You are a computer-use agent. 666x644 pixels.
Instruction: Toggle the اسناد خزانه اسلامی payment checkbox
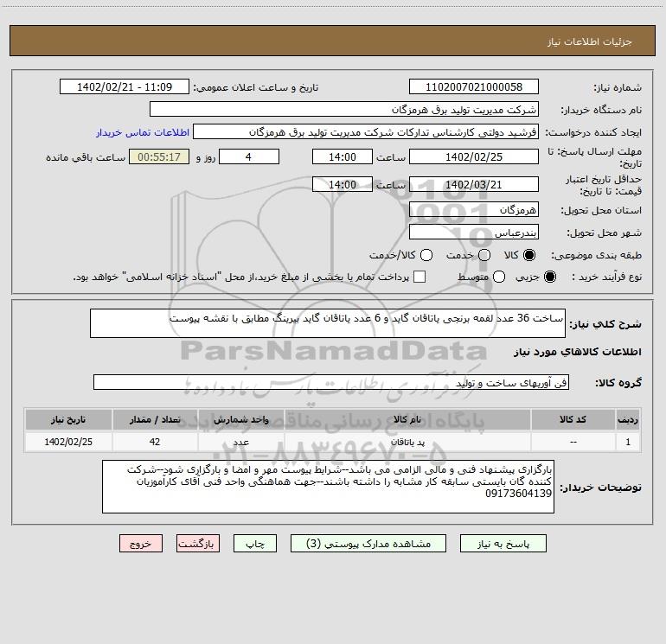[x=419, y=277]
